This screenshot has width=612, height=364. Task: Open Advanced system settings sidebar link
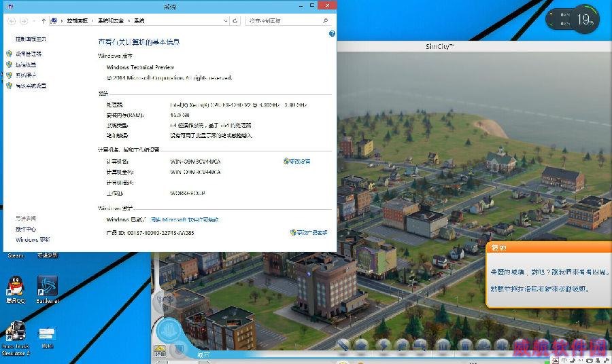(x=31, y=86)
